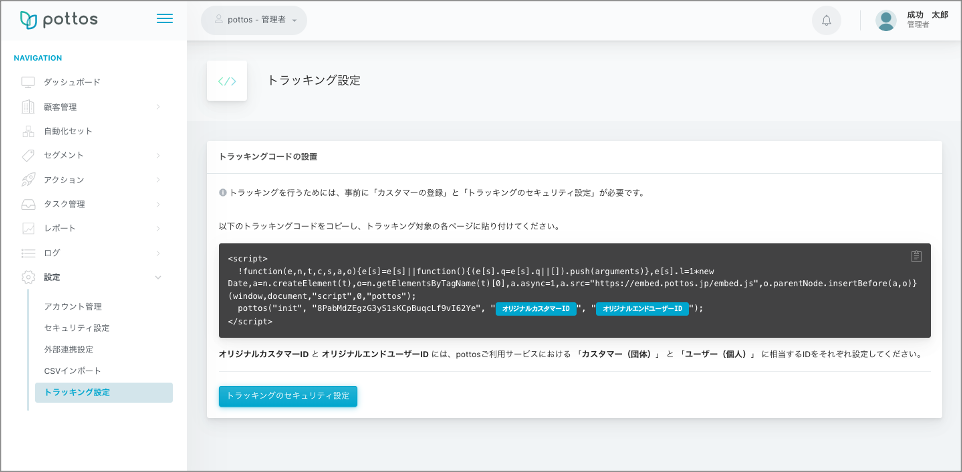Image resolution: width=962 pixels, height=472 pixels.
Task: Expand the タスク管理 chevron
Action: (158, 204)
